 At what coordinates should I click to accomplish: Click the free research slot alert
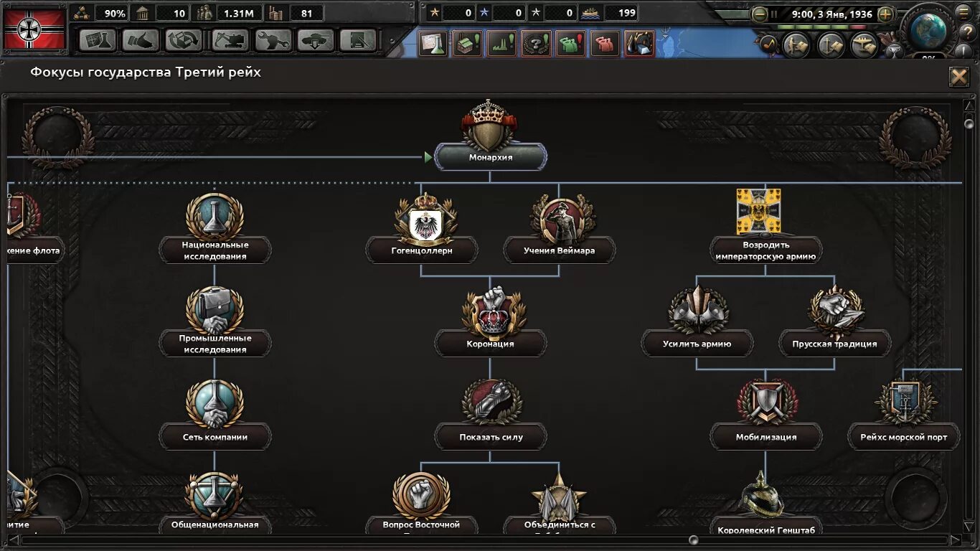tap(433, 44)
